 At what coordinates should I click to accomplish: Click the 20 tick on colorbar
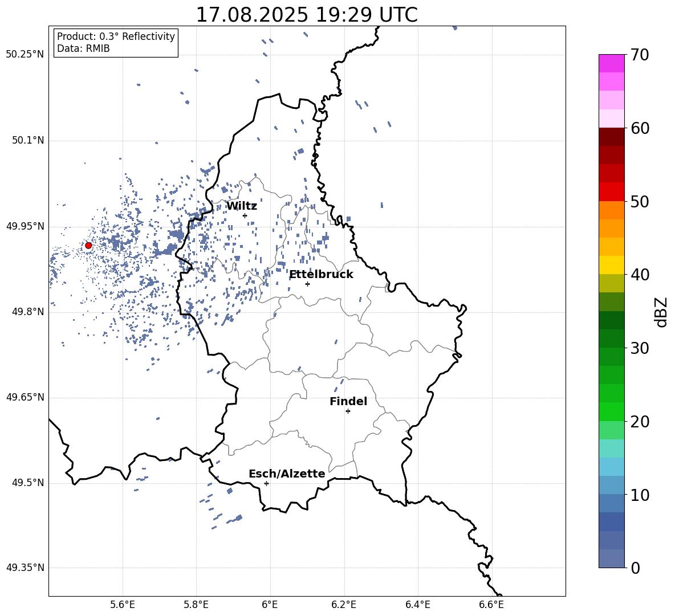tap(640, 421)
